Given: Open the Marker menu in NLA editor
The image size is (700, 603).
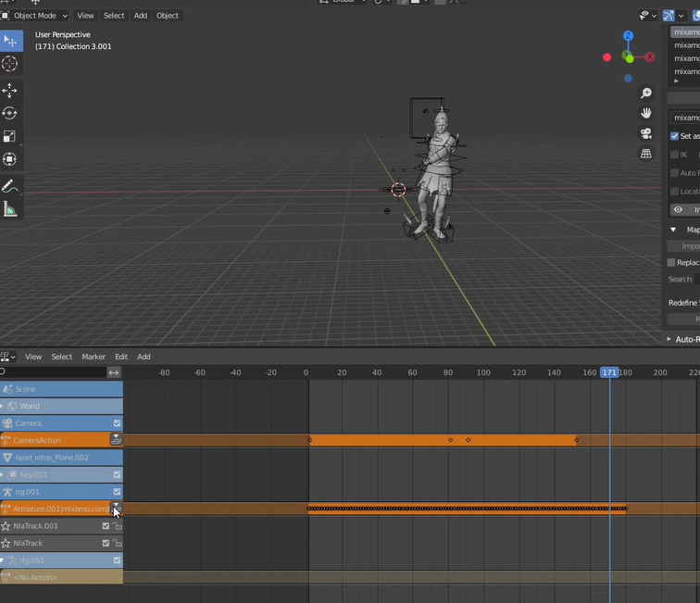Looking at the screenshot, I should click(x=94, y=357).
